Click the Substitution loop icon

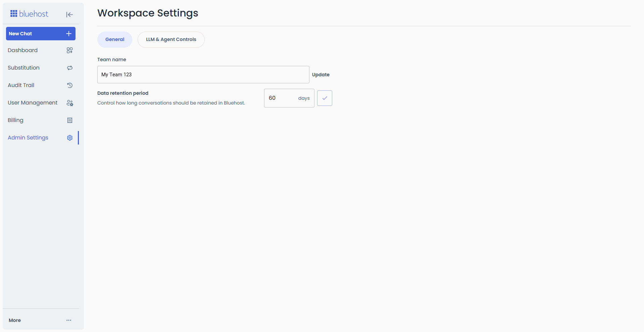(x=70, y=68)
